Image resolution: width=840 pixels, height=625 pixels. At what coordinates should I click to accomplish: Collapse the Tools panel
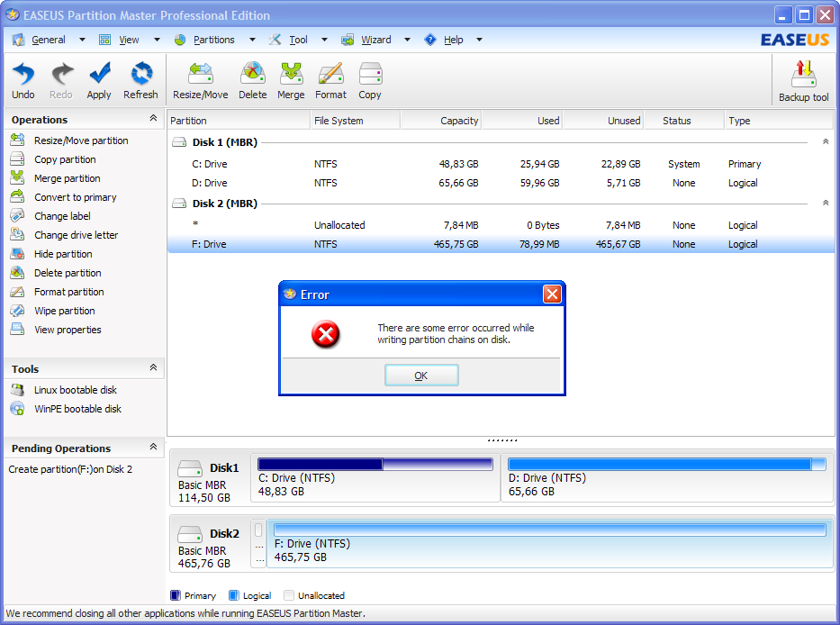tap(153, 367)
